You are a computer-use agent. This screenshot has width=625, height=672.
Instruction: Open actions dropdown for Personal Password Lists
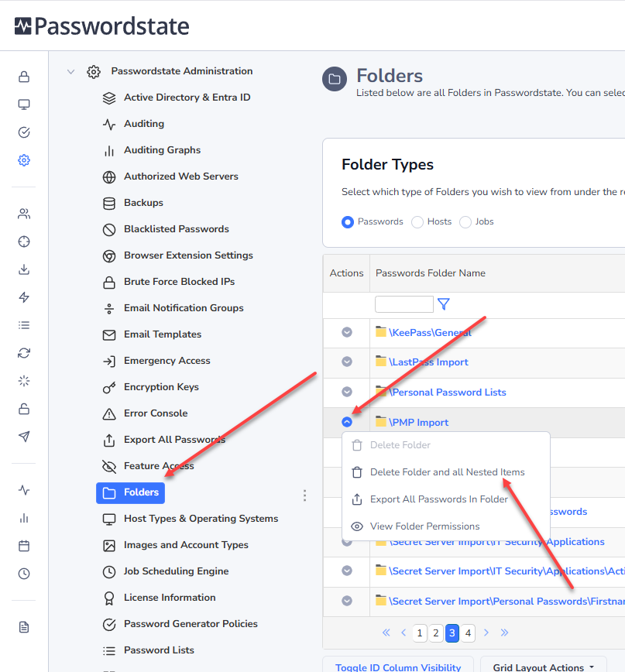point(347,392)
